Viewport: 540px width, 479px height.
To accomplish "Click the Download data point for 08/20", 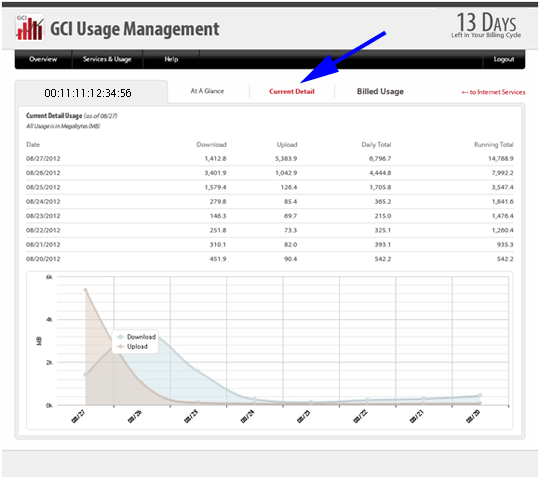I will (x=480, y=395).
